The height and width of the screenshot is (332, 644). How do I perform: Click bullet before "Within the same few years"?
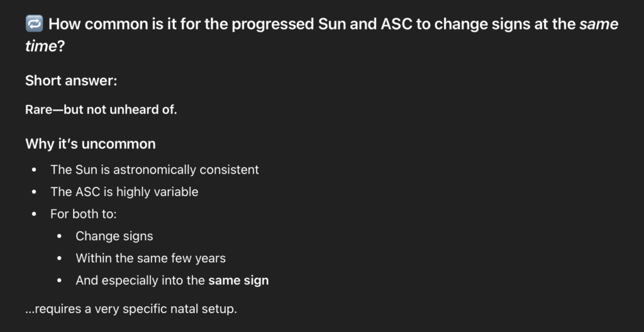click(x=60, y=259)
